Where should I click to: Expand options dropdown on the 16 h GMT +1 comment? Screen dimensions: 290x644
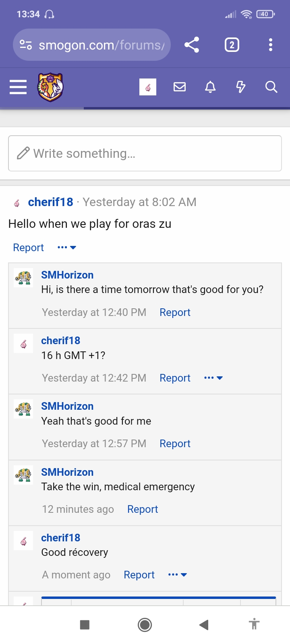(x=213, y=378)
